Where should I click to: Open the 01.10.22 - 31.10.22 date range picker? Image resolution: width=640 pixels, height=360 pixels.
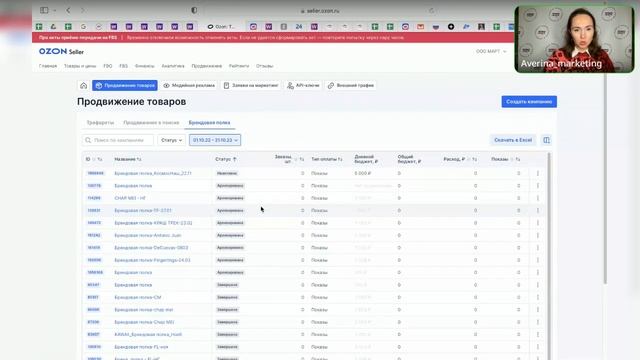click(x=215, y=140)
